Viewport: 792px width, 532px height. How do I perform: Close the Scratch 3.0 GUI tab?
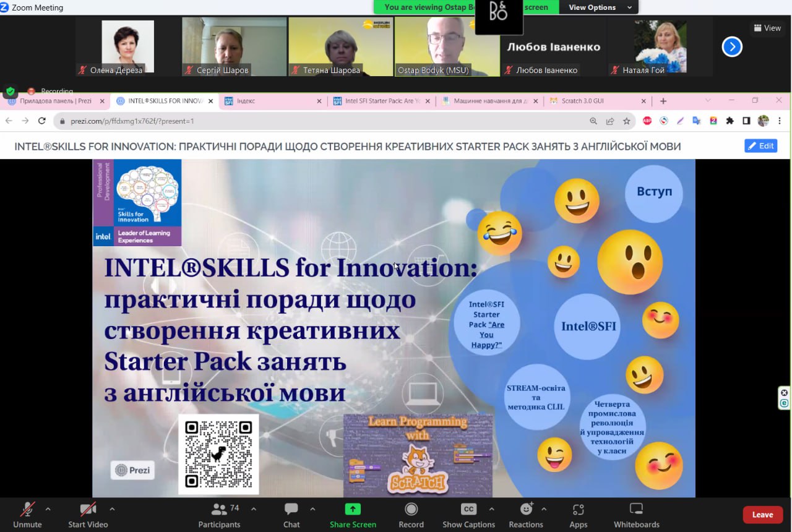point(643,101)
